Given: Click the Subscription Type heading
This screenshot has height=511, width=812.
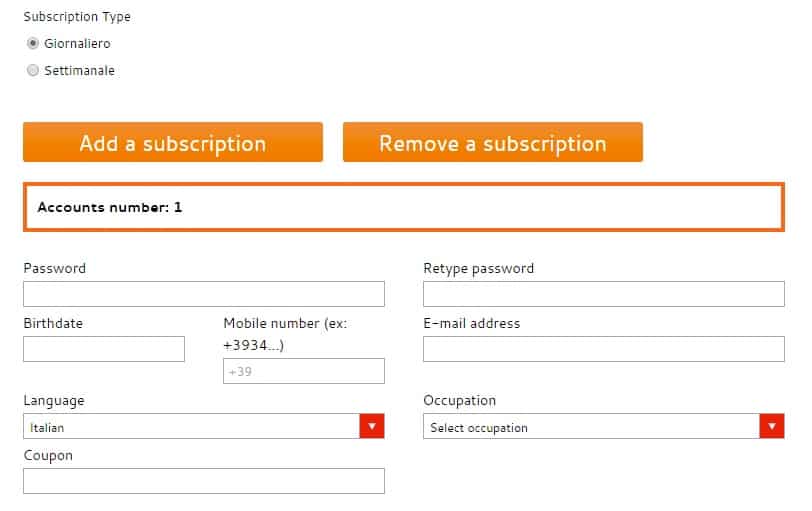Looking at the screenshot, I should point(77,17).
